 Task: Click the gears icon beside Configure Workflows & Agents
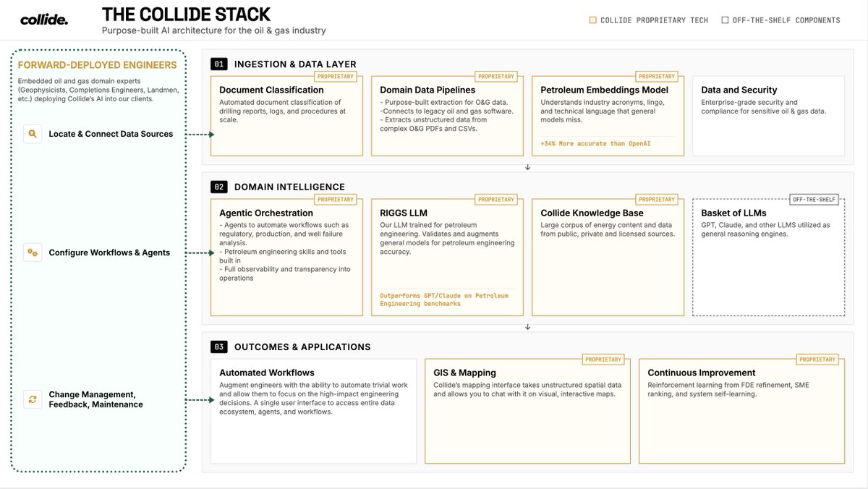(33, 252)
